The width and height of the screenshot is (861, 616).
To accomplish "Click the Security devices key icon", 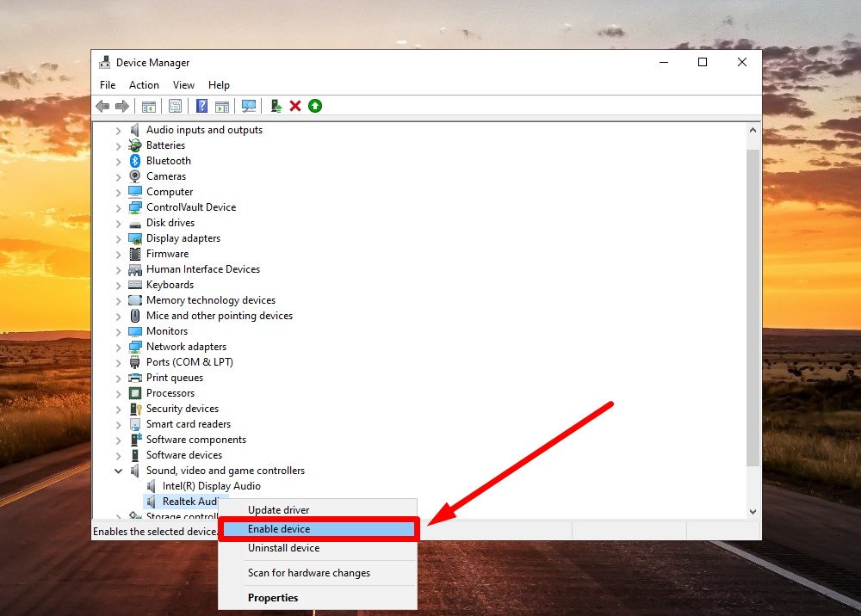I will coord(135,409).
